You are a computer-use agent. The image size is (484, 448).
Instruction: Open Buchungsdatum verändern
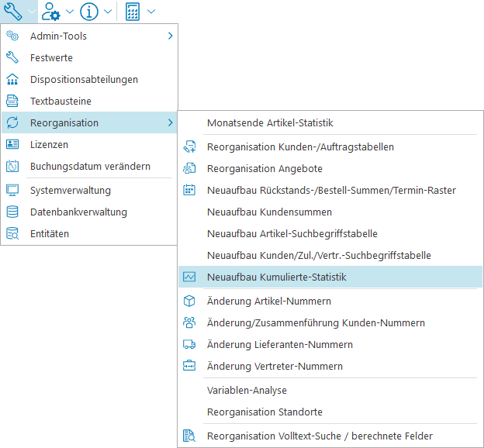coord(90,166)
